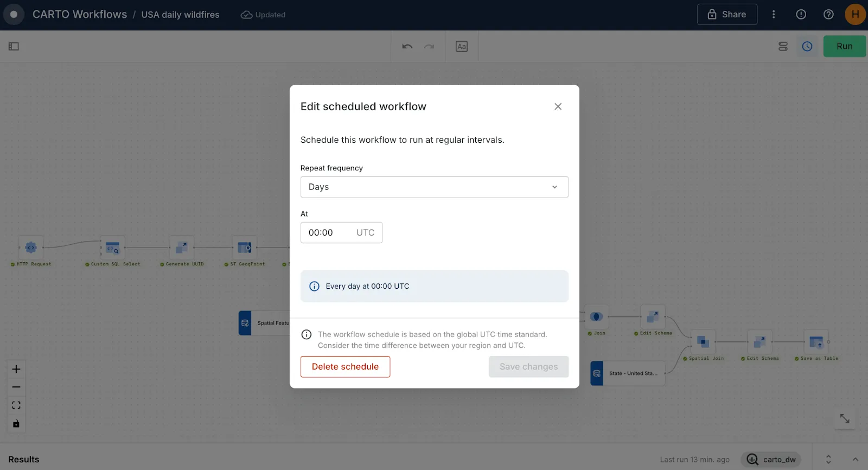The width and height of the screenshot is (868, 470).
Task: Expand the Repeat frequency Days dropdown
Action: 434,187
